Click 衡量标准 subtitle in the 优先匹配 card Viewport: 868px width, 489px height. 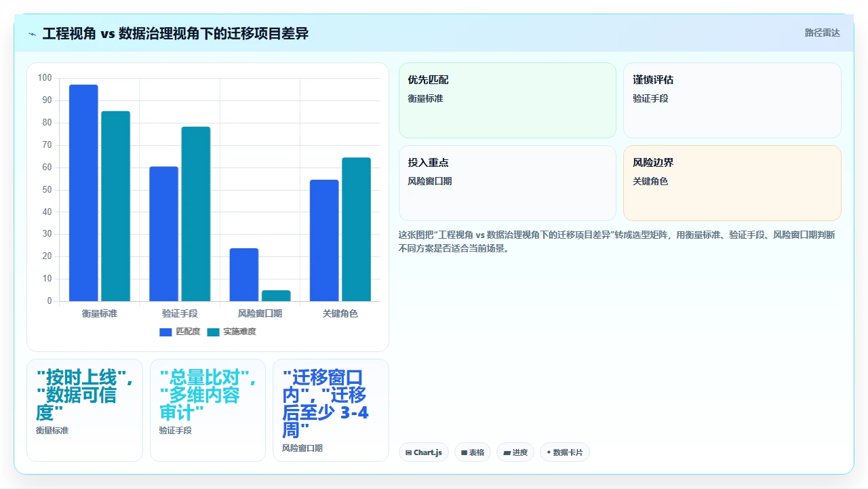(x=425, y=98)
